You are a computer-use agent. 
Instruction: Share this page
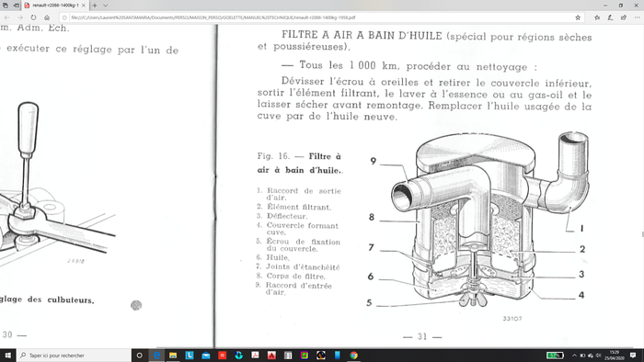(x=624, y=17)
